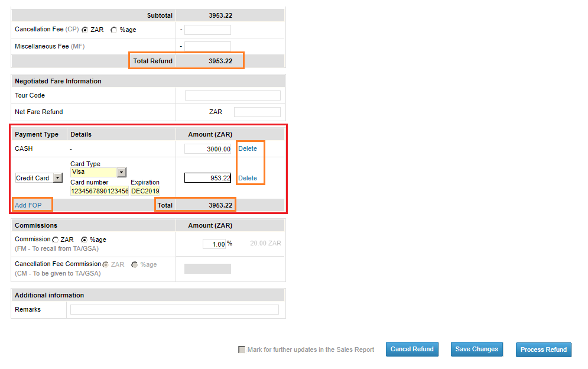588x369 pixels.
Task: Select ZAR option for Cancellation Fee
Action: coord(84,29)
